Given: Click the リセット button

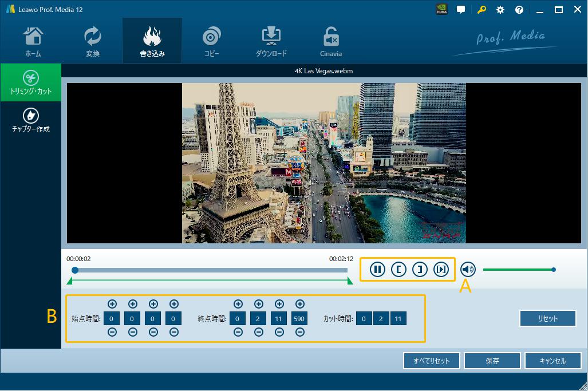Looking at the screenshot, I should 547,319.
